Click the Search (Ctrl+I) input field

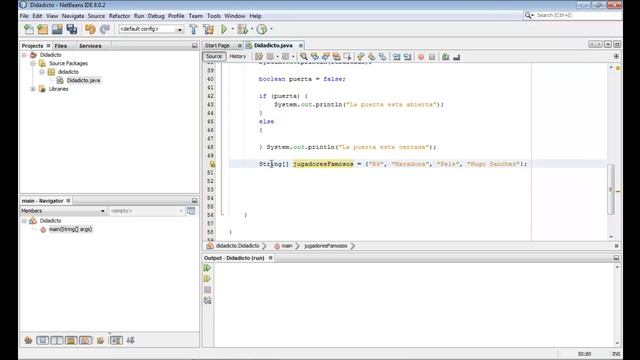(577, 15)
